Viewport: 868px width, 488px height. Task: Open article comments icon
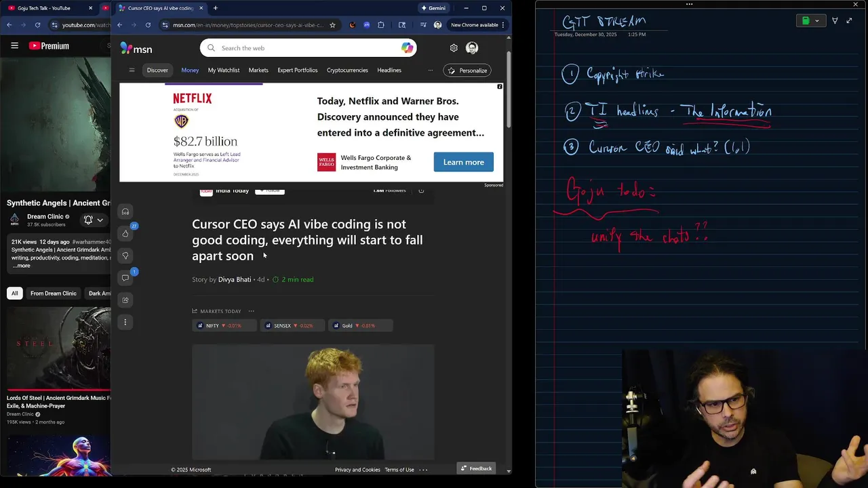pyautogui.click(x=125, y=278)
